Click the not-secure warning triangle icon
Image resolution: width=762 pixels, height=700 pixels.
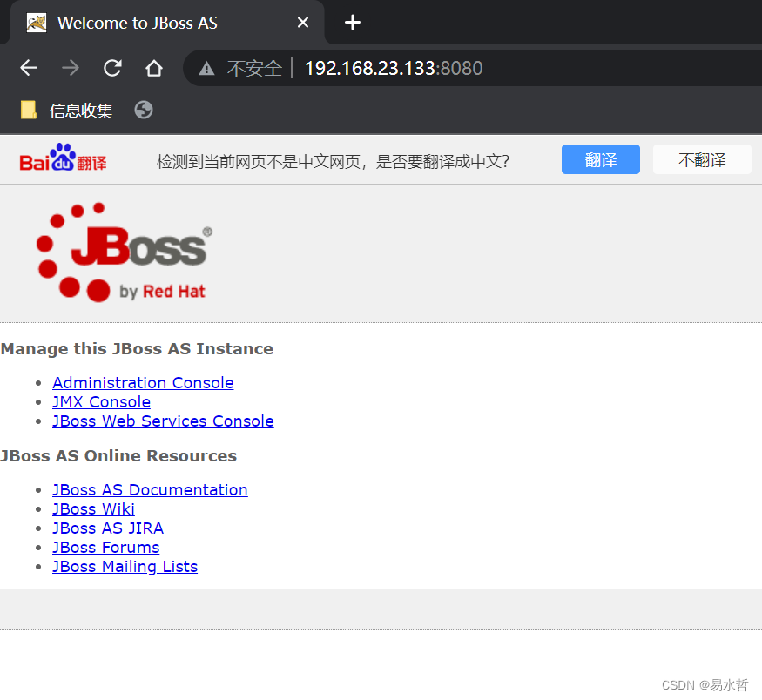[206, 69]
